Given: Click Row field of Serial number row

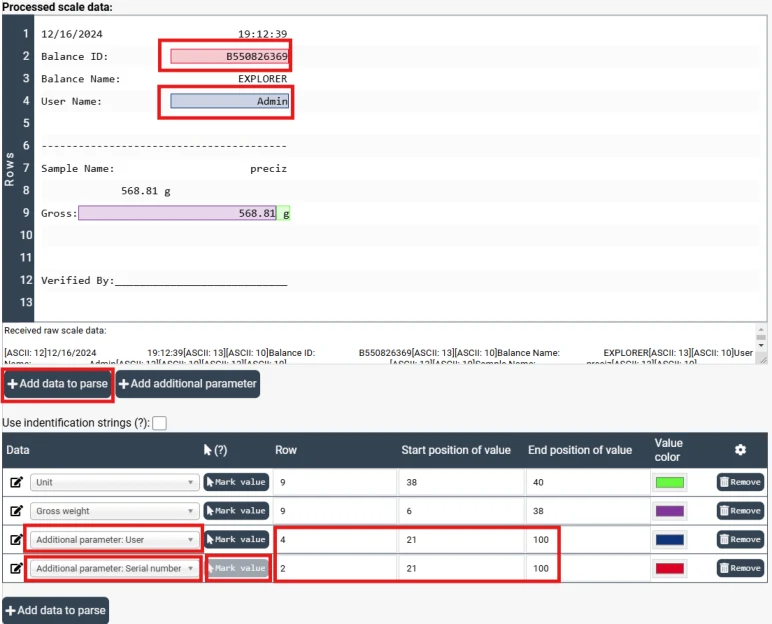Looking at the screenshot, I should tap(335, 568).
